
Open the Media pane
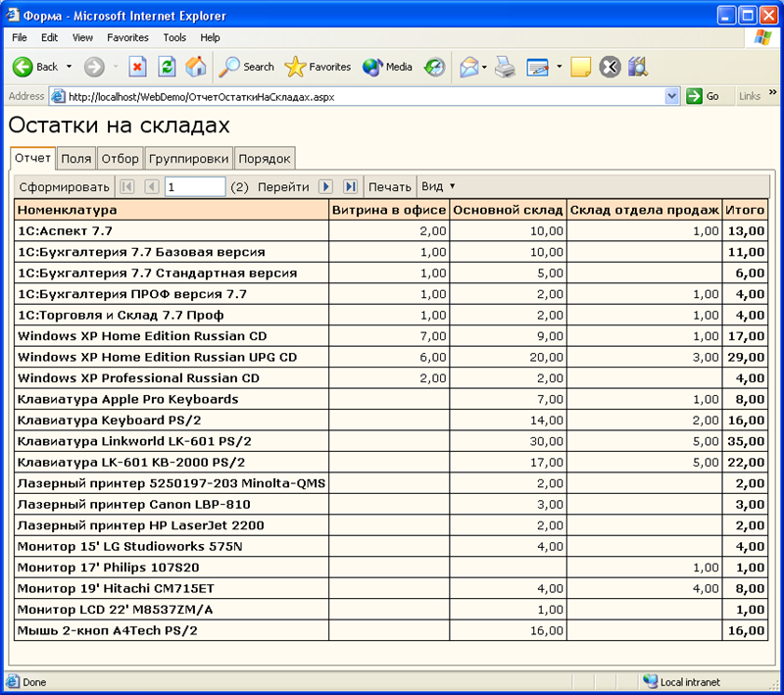click(x=387, y=67)
